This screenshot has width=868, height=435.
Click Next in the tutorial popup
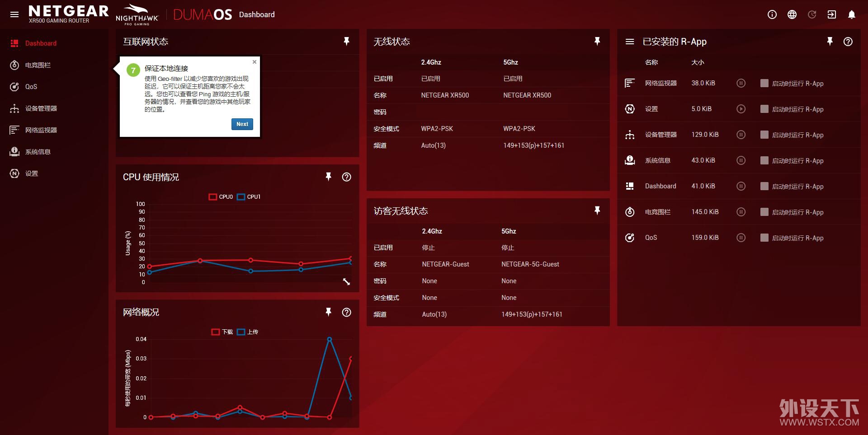coord(242,124)
